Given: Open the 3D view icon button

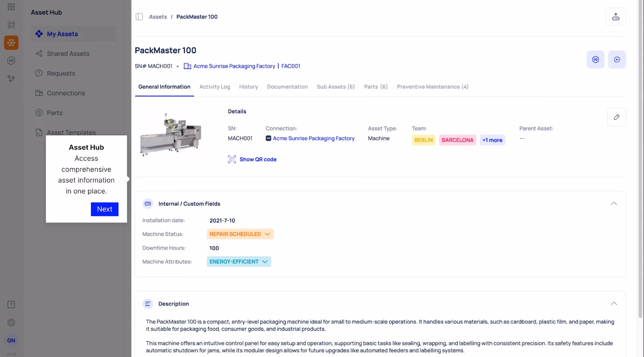Looking at the screenshot, I should pos(595,60).
